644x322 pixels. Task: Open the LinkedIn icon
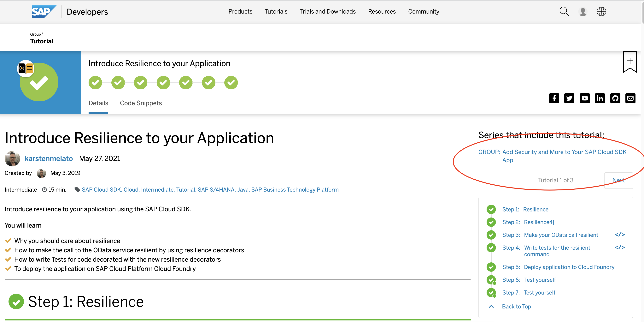(600, 98)
